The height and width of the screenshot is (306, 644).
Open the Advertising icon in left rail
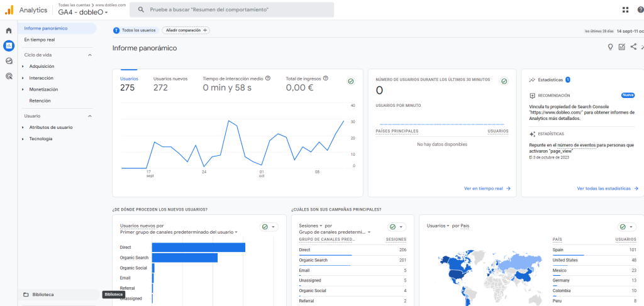tap(9, 76)
